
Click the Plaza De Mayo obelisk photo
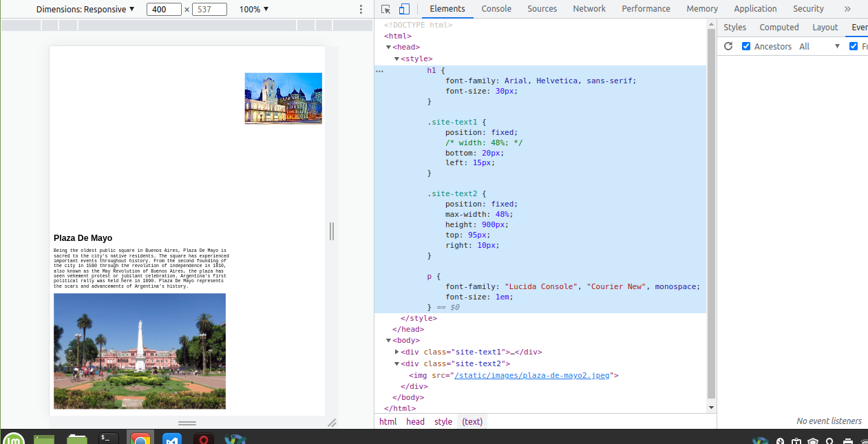[x=140, y=351]
